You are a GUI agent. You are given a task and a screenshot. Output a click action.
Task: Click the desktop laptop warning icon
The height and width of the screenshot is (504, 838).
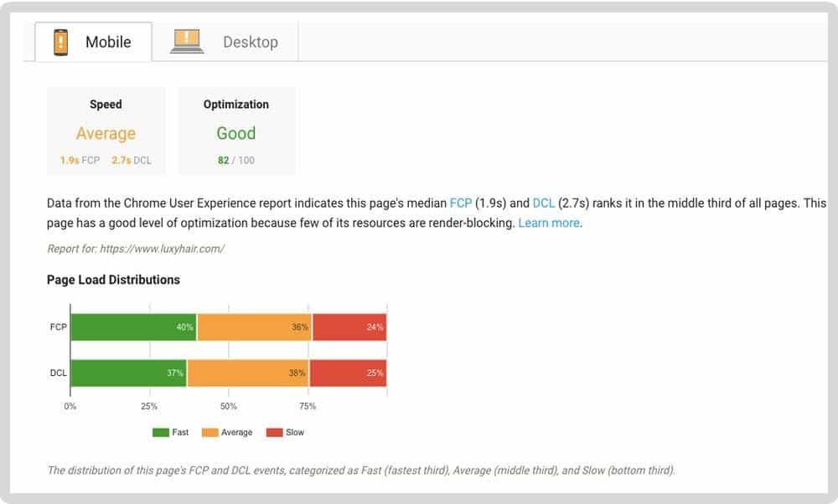187,41
